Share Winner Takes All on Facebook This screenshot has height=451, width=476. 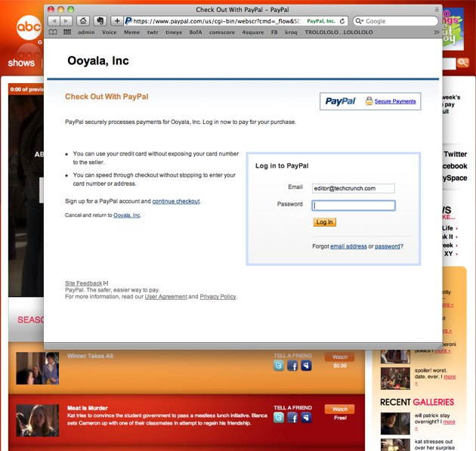[x=292, y=366]
